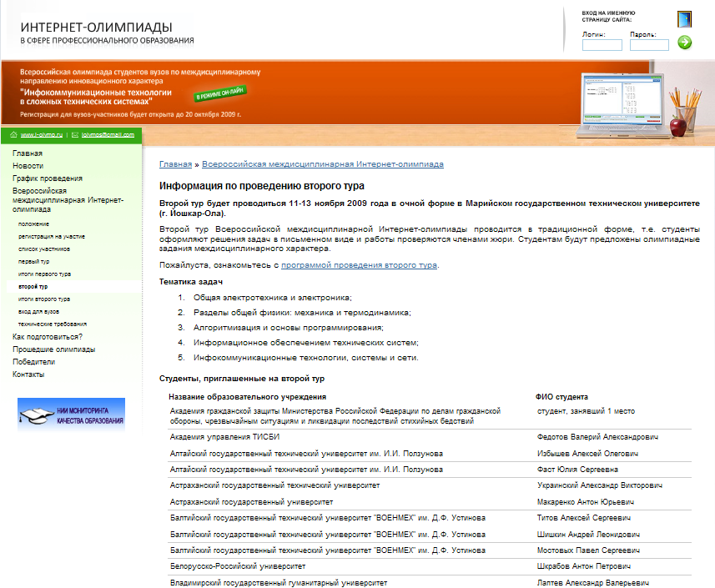Click the banner title "Инфокоммуникационные технологии в сложных технических системах"
This screenshot has height=588, width=715.
click(x=96, y=97)
